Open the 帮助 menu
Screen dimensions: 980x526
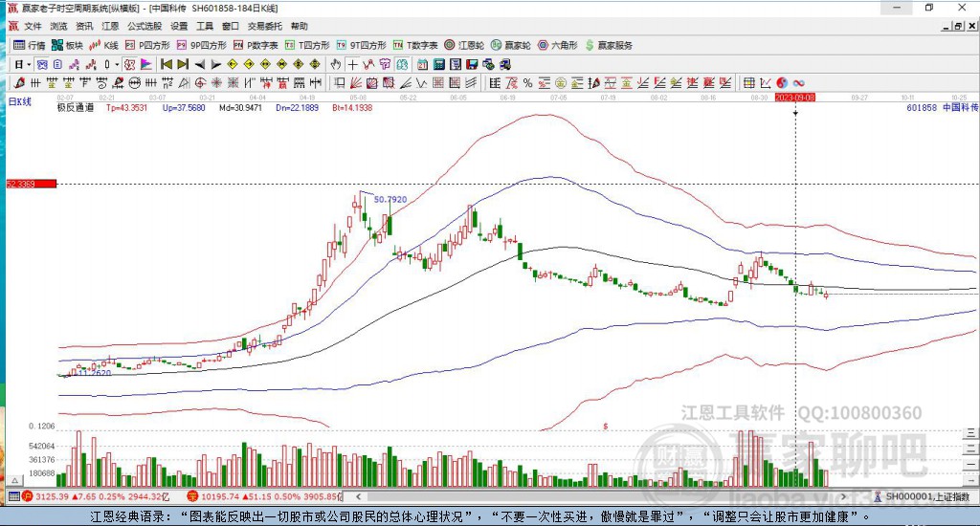[x=300, y=26]
